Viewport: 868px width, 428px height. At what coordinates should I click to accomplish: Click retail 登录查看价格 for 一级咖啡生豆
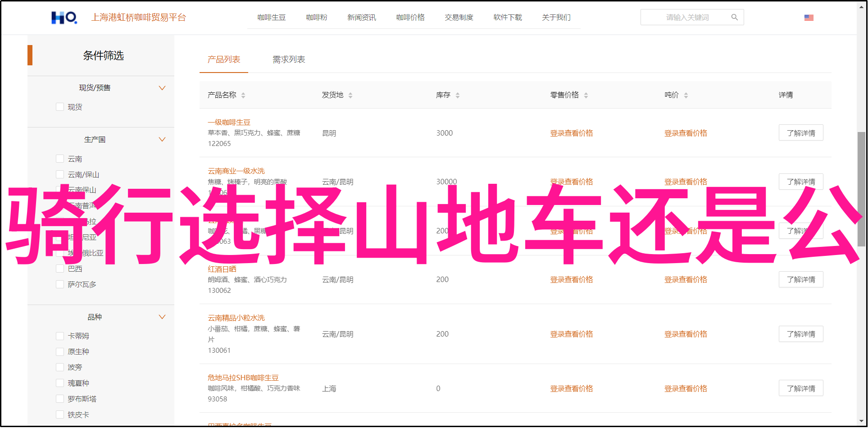571,133
